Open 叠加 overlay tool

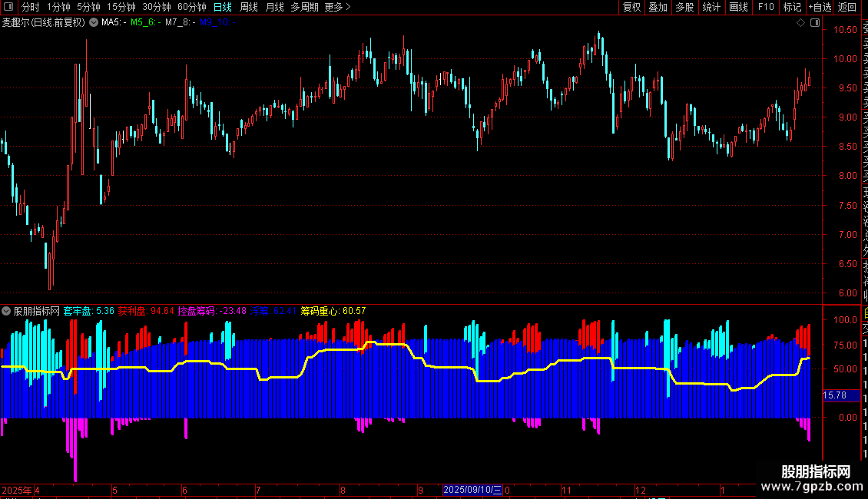pyautogui.click(x=658, y=7)
